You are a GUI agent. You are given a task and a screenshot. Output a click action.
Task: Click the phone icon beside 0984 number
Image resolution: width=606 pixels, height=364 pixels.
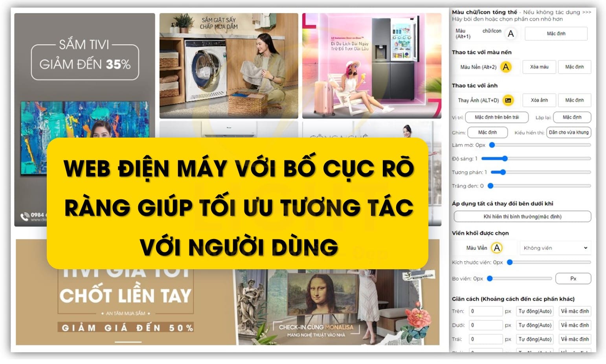click(x=25, y=217)
